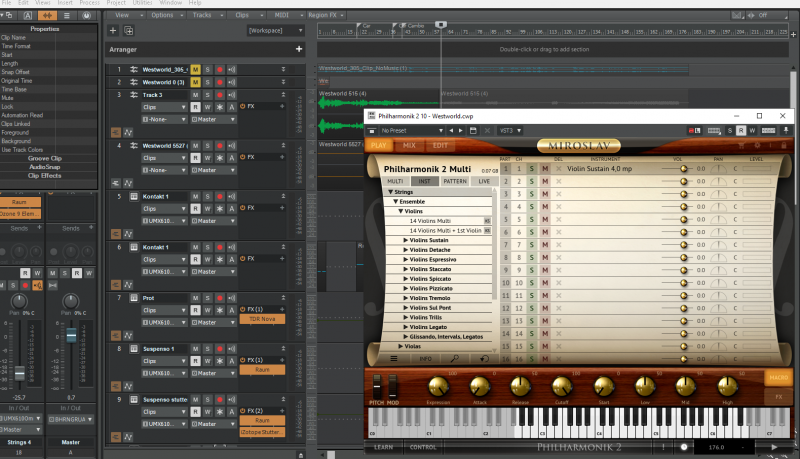The image size is (800, 459).
Task: Click the INFO button below instrument browser
Action: coord(425,359)
